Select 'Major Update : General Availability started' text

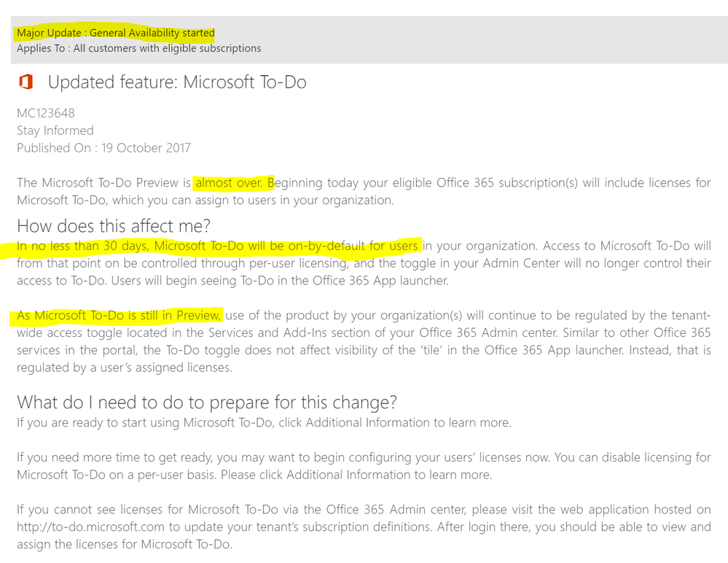[x=116, y=33]
